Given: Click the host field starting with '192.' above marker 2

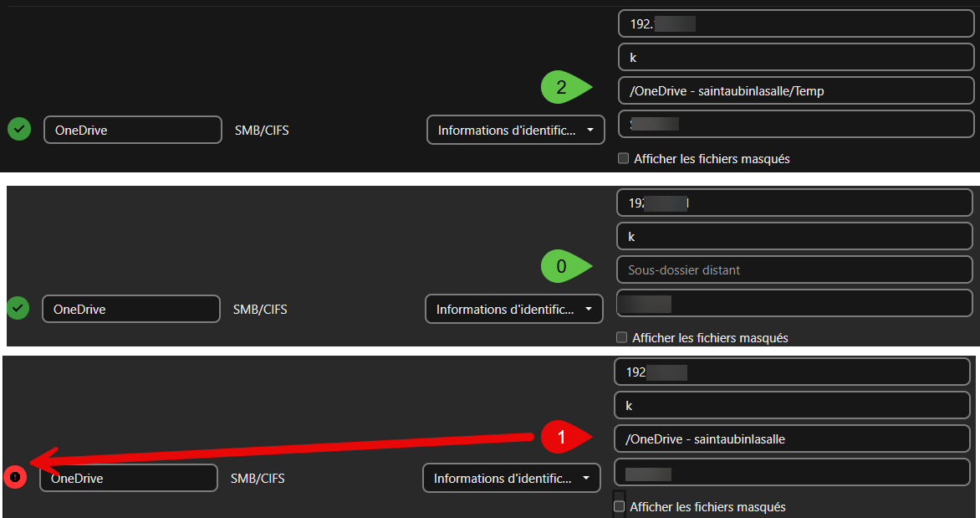Looking at the screenshot, I should click(x=796, y=23).
